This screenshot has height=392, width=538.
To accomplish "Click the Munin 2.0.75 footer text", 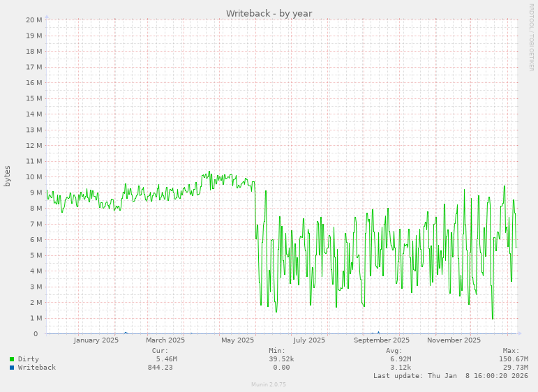I will (x=269, y=384).
